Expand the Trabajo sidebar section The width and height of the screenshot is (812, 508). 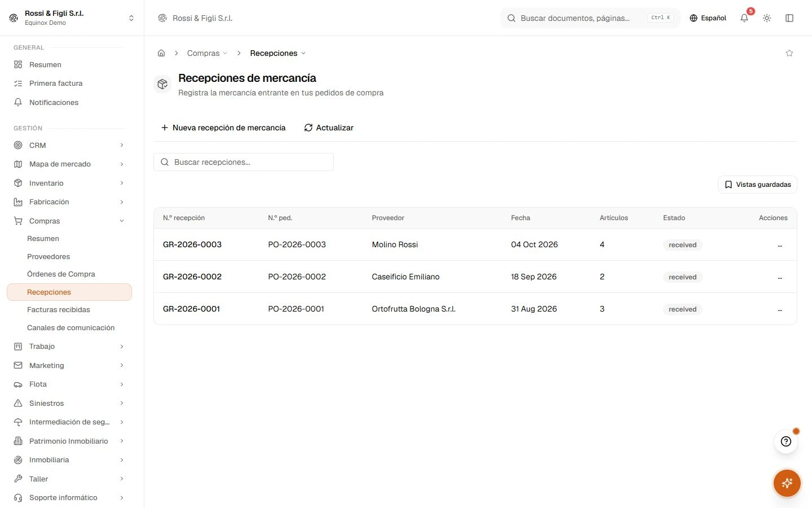(122, 347)
